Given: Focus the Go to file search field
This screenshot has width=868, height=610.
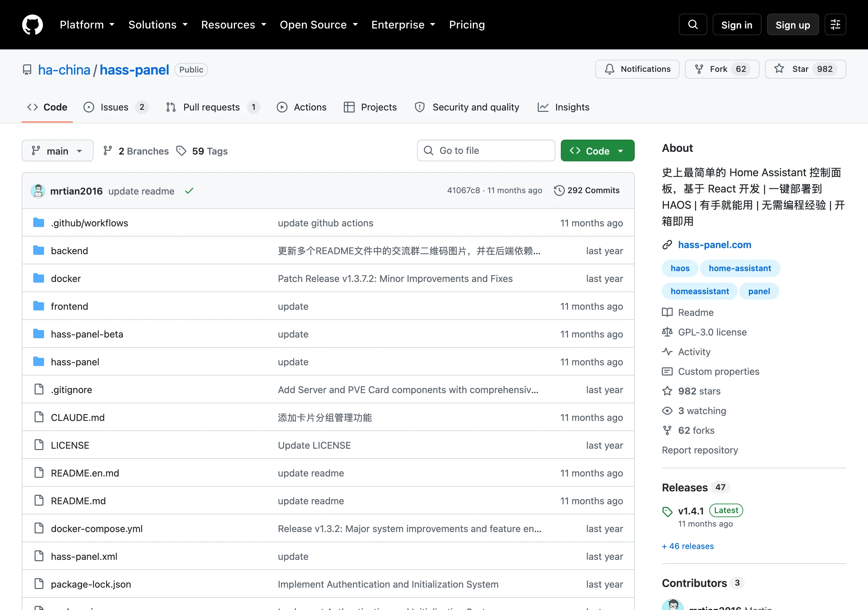Looking at the screenshot, I should (486, 151).
